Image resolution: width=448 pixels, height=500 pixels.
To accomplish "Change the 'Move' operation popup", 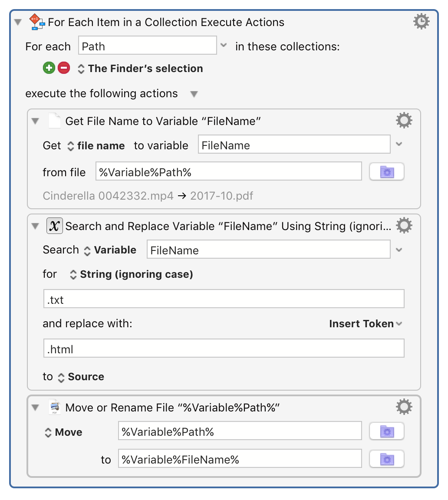I will pyautogui.click(x=63, y=432).
